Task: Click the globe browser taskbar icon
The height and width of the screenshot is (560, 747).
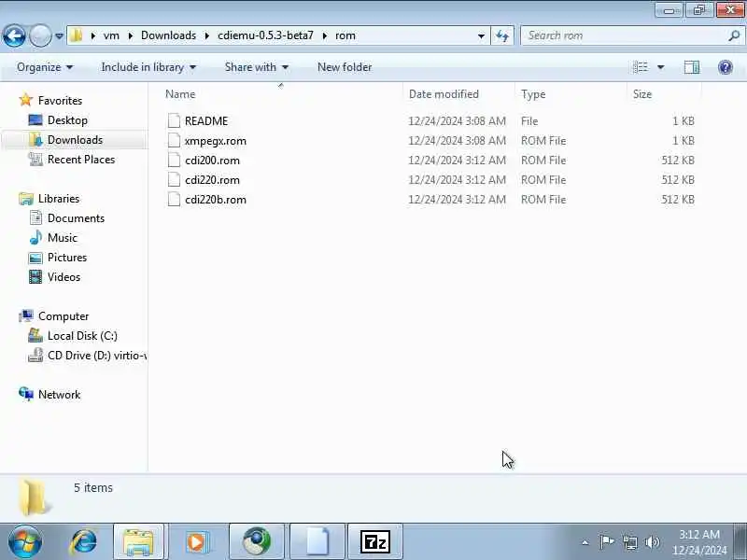Action: click(257, 542)
